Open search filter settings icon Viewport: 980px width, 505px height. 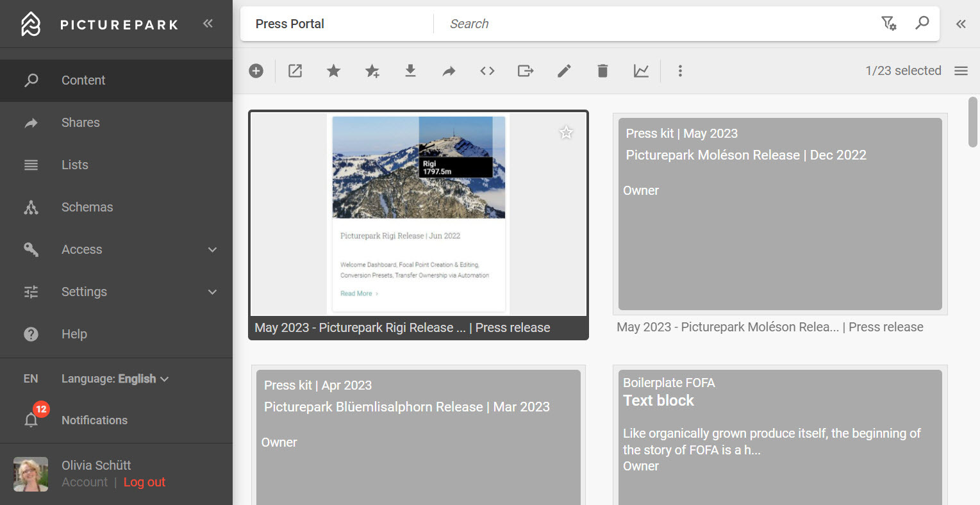coord(888,24)
